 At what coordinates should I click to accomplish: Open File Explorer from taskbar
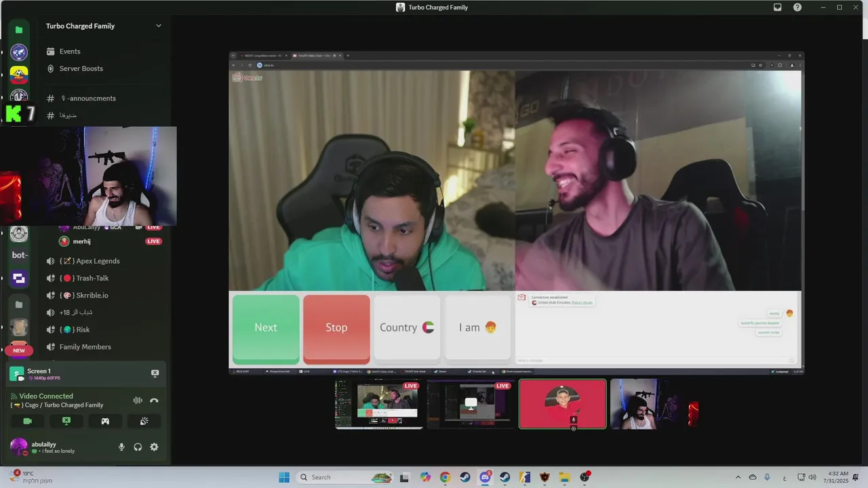click(x=564, y=477)
